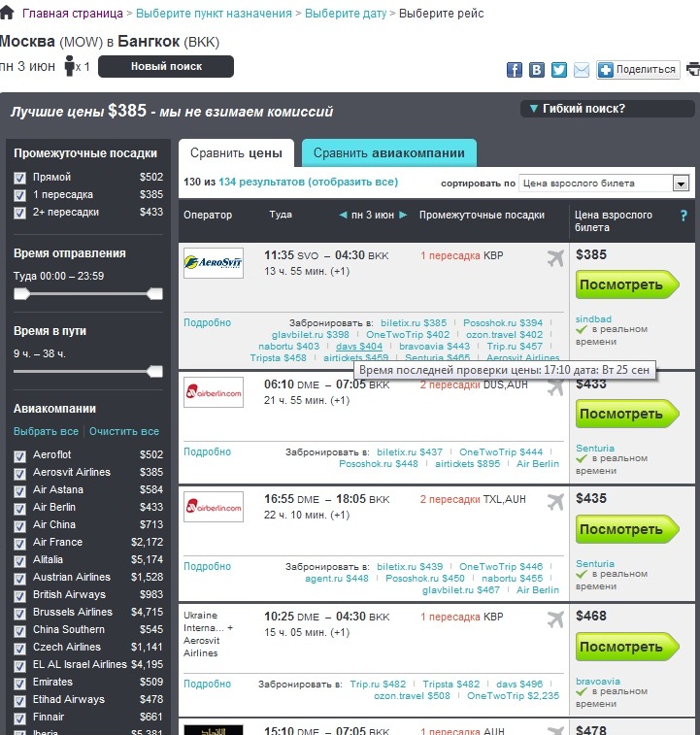The width and height of the screenshot is (700, 735).
Task: Click Посмотреть for $468 flight
Action: [x=626, y=647]
